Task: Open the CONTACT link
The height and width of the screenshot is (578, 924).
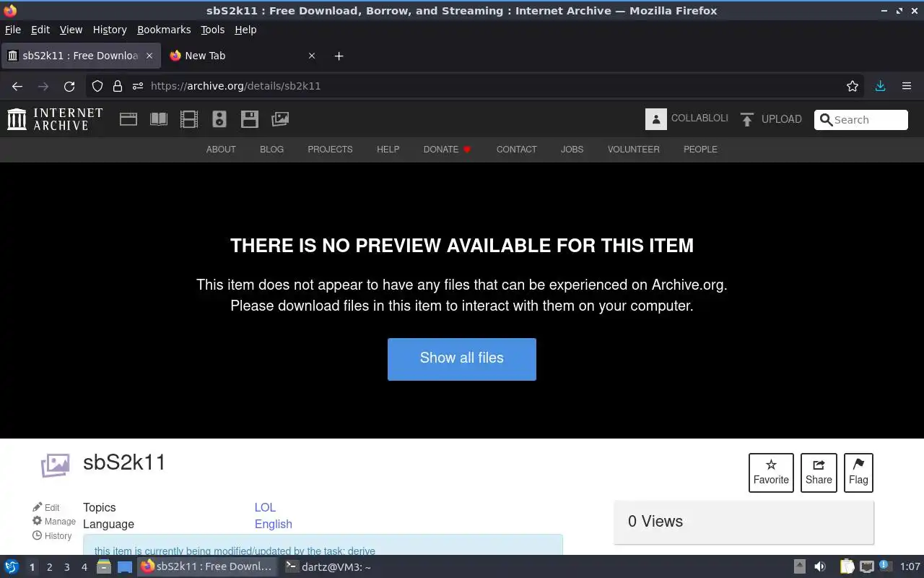Action: click(516, 150)
